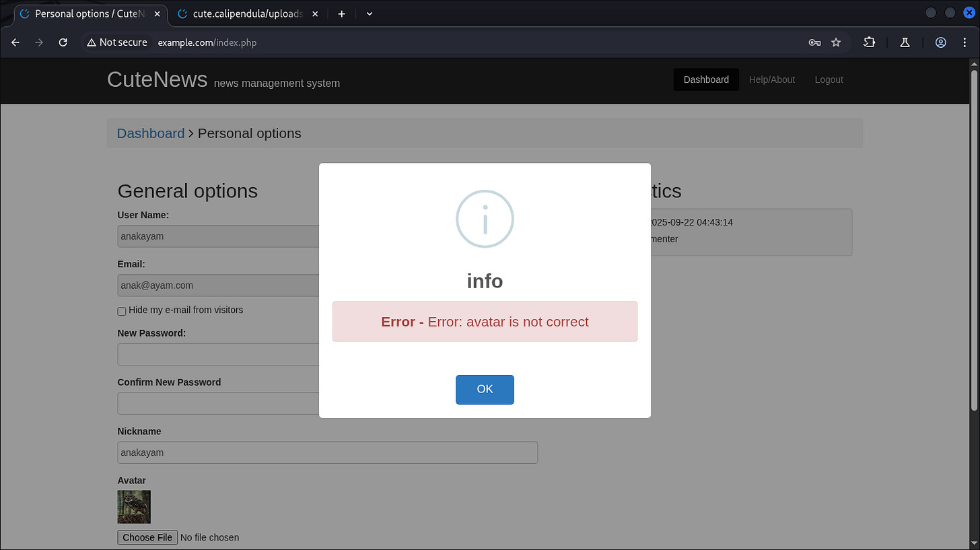
Task: Click the OK button in info dialog
Action: tap(485, 389)
